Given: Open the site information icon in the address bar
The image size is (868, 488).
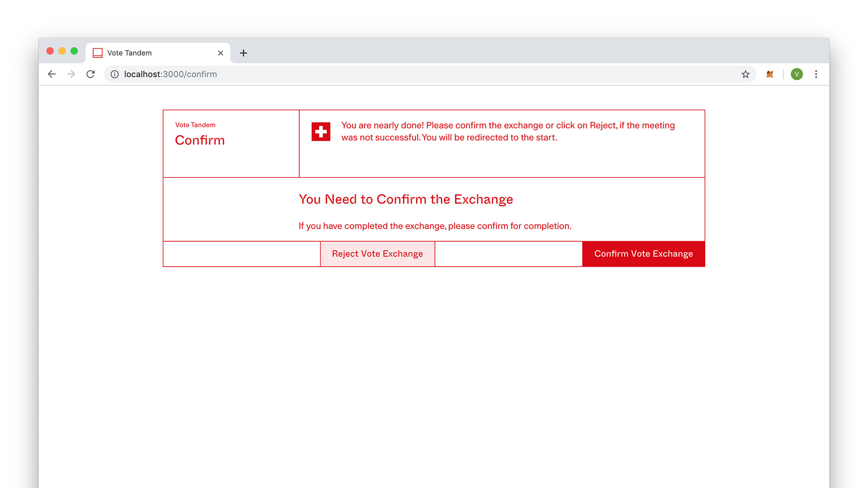Looking at the screenshot, I should (115, 74).
